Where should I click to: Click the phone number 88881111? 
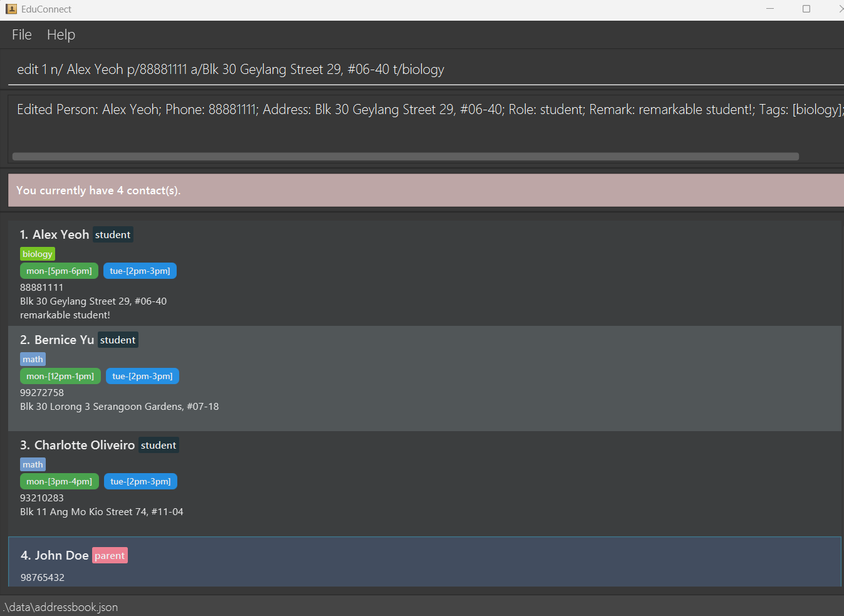point(41,288)
